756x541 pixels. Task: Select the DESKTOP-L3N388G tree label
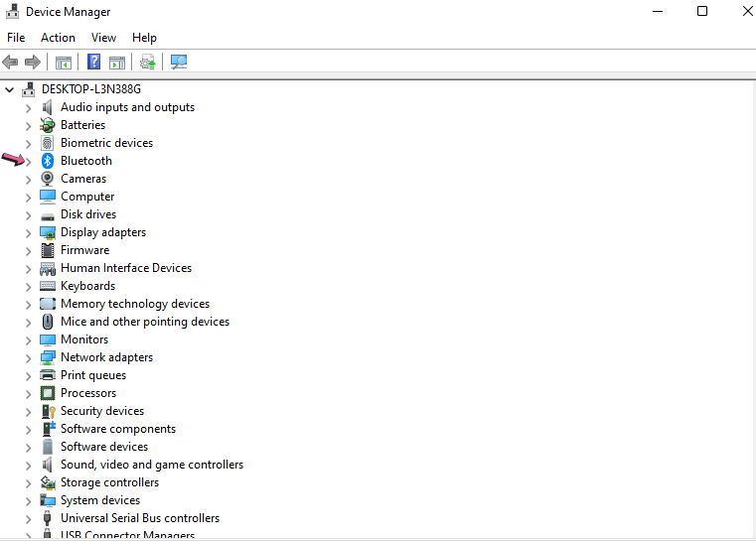tap(91, 89)
